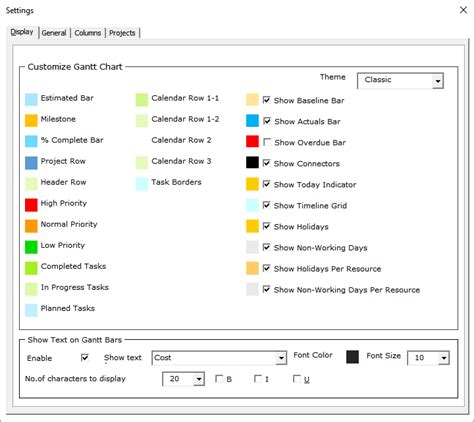Click the Baseline Bar color swatch

tap(252, 100)
